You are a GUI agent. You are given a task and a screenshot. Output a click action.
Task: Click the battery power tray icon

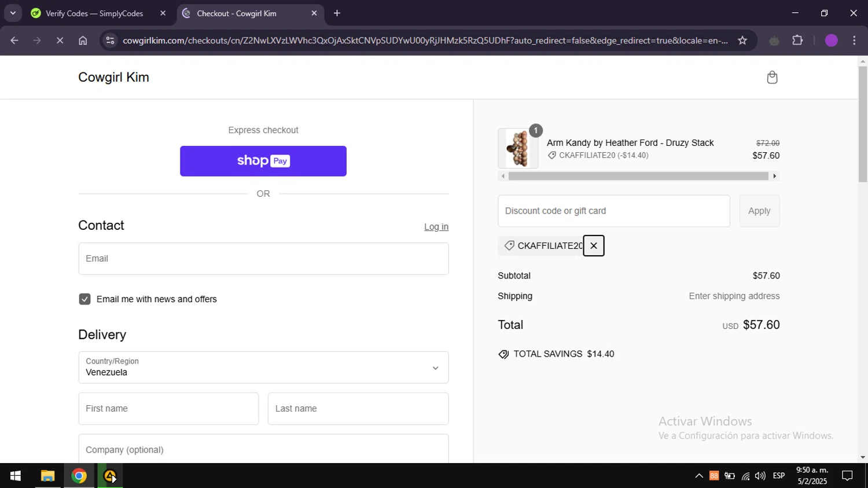730,476
